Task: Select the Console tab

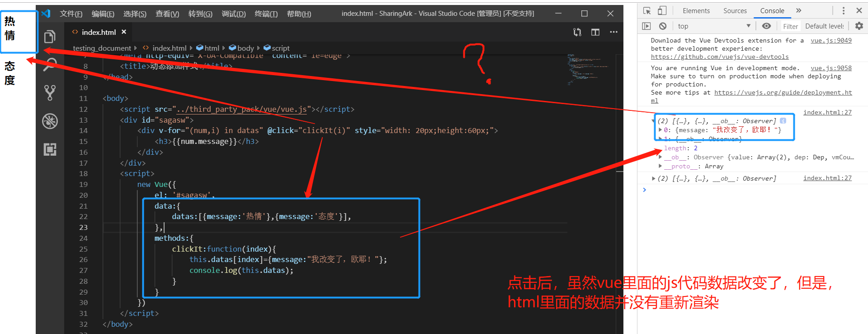Action: (772, 11)
